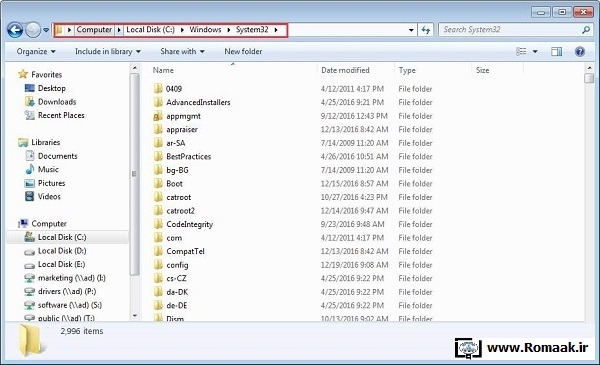
Task: Open the marketing (\\ad) (I:) network drive
Action: pyautogui.click(x=72, y=278)
